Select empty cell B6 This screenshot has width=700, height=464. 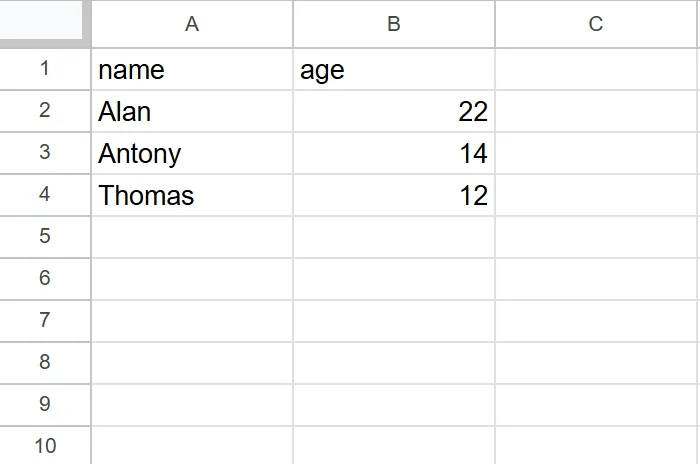(394, 279)
